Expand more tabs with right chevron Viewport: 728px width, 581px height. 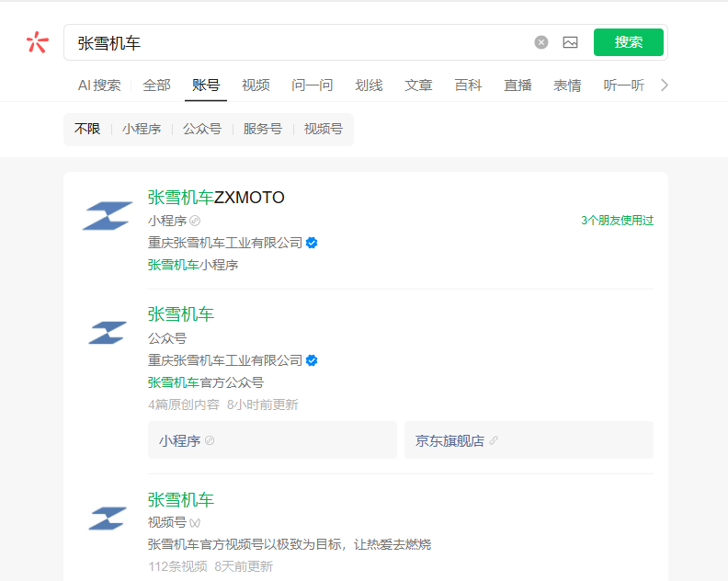(665, 85)
